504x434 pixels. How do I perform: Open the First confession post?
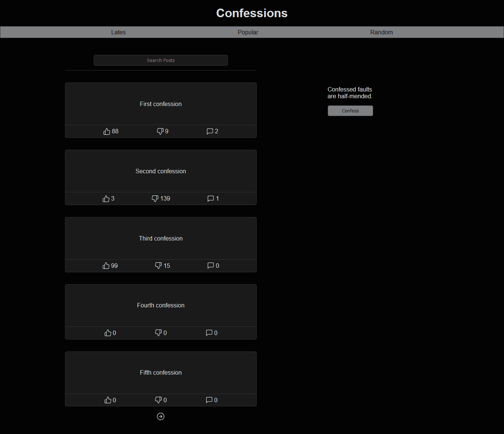coord(161,104)
